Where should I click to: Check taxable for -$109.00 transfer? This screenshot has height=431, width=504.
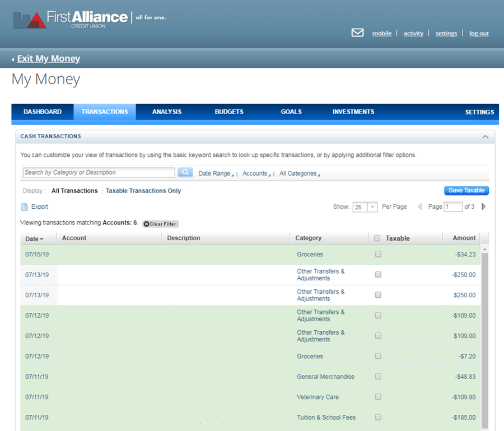378,315
